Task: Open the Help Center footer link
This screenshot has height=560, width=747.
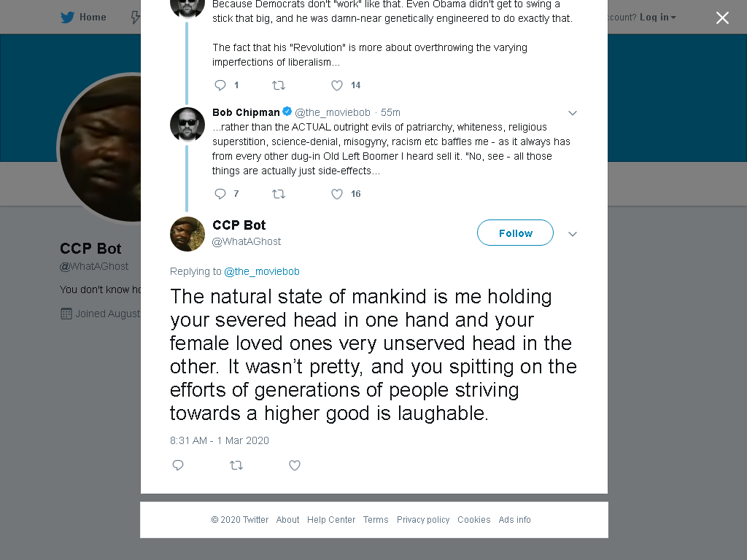Action: pos(331,519)
